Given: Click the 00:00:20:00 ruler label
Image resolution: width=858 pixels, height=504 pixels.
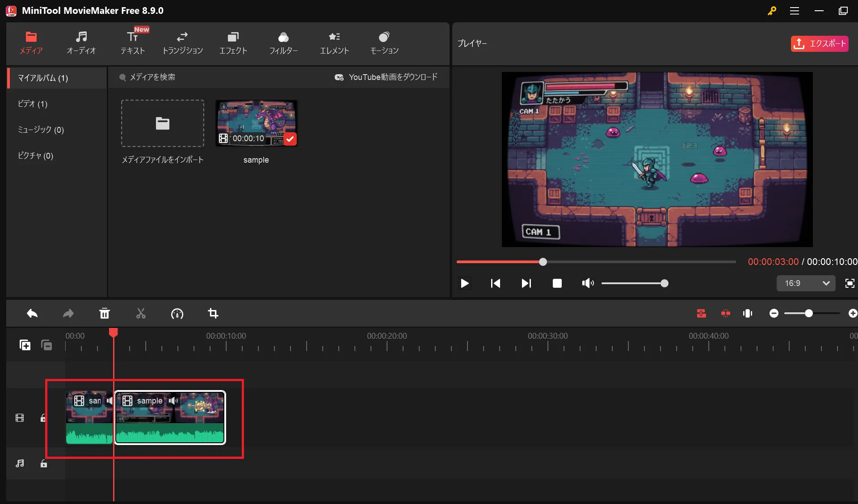Looking at the screenshot, I should (x=387, y=336).
